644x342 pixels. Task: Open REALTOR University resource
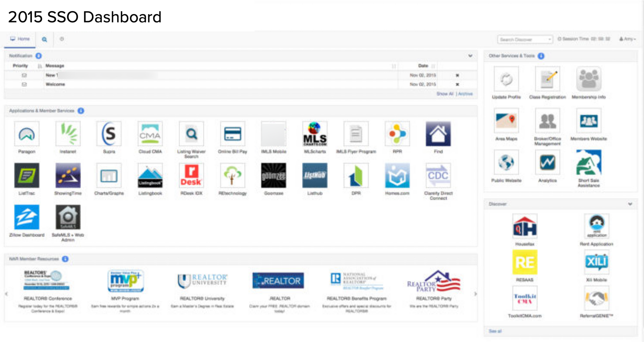coord(202,281)
